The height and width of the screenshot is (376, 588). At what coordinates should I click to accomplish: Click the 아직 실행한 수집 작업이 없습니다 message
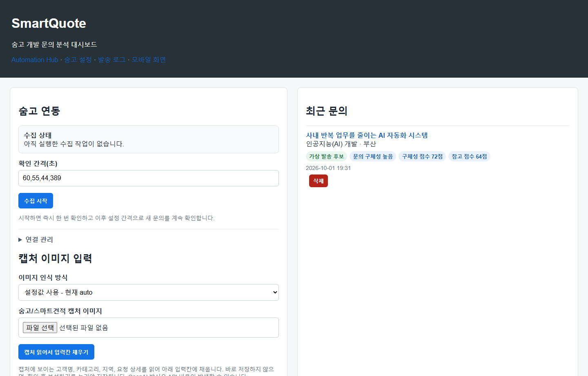(74, 144)
